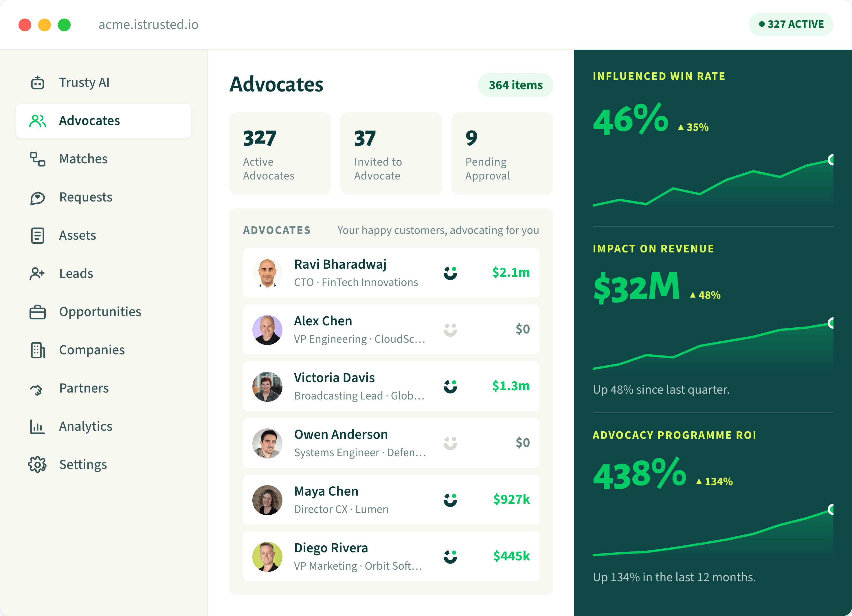Click the Advocates people icon in sidebar

(37, 121)
